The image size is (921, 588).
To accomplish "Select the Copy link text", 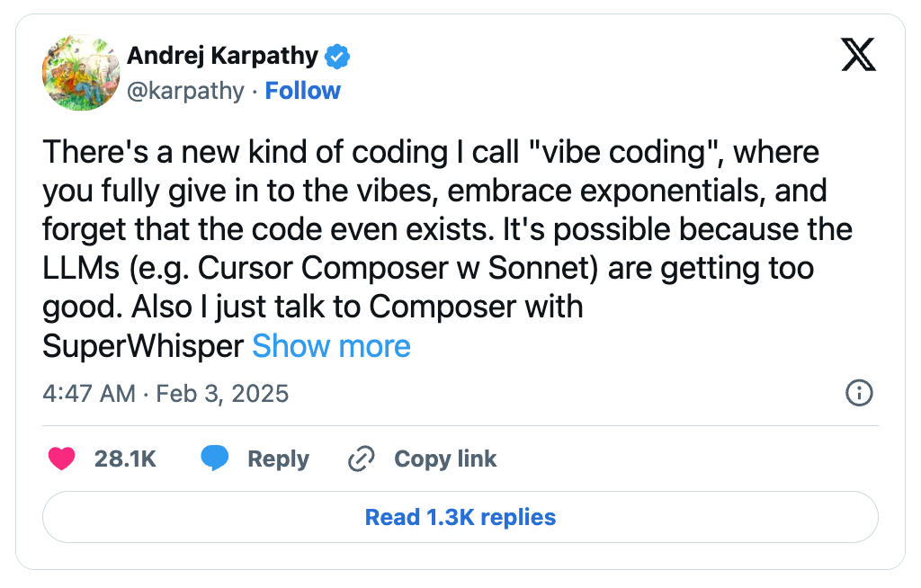I will [x=445, y=459].
